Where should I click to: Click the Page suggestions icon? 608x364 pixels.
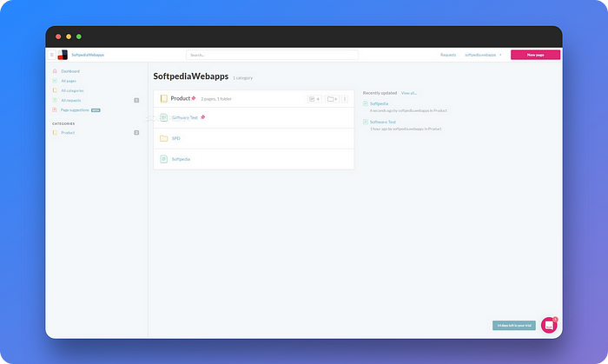coord(55,109)
